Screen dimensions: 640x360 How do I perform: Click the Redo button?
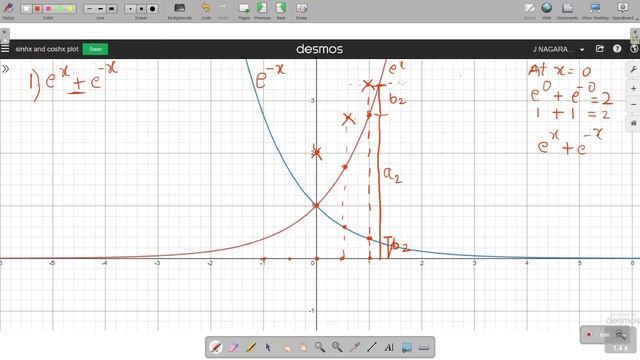coord(223,11)
